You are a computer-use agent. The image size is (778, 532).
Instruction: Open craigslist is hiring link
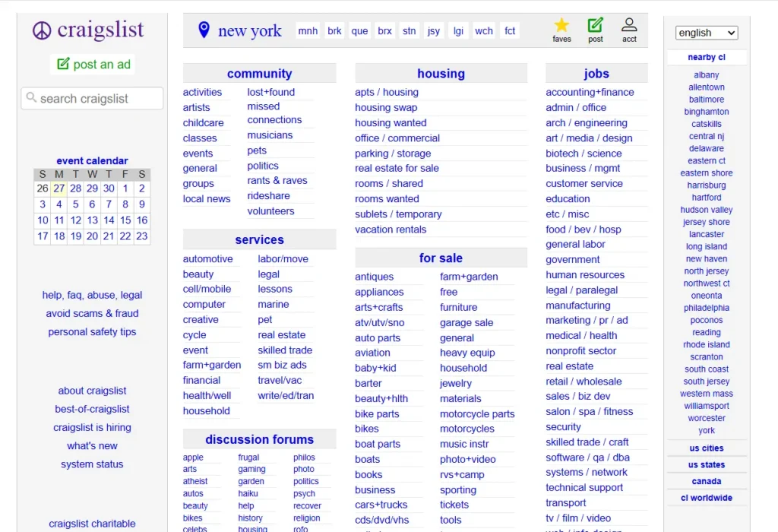pos(92,428)
